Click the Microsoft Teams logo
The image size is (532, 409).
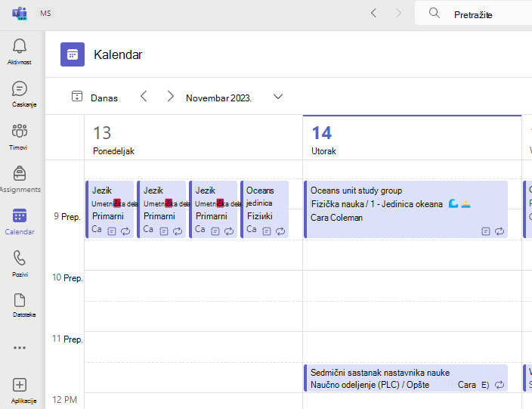[x=20, y=14]
